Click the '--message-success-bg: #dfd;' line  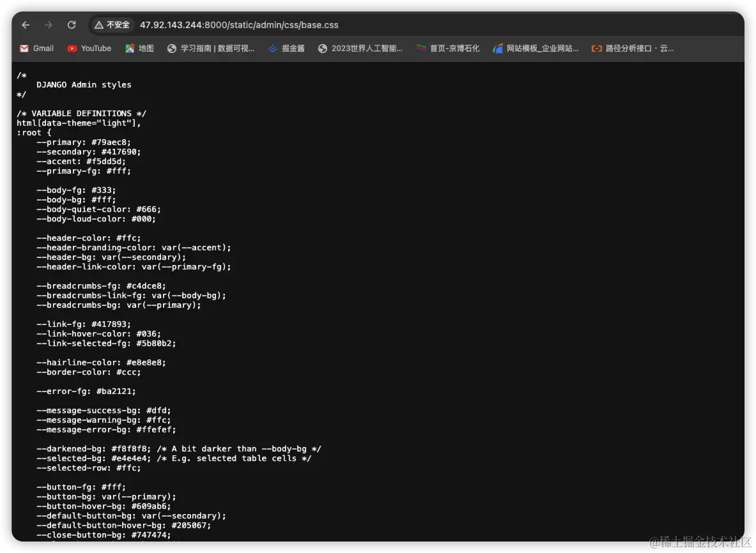tap(104, 411)
